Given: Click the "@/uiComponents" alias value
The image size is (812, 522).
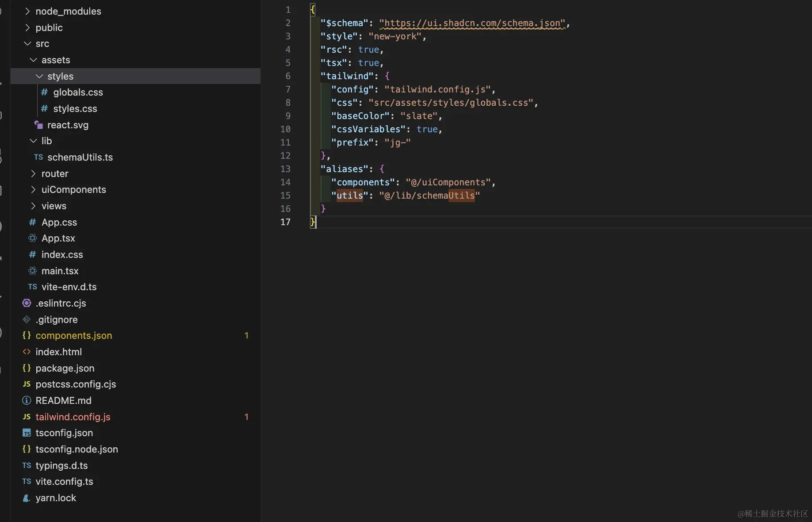Looking at the screenshot, I should point(448,182).
